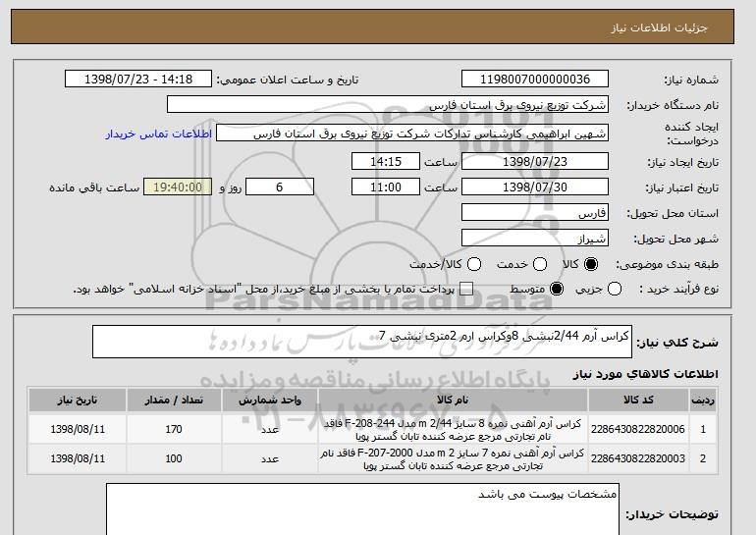Click the delivery province field فارس
The image size is (756, 535).
coord(535,213)
